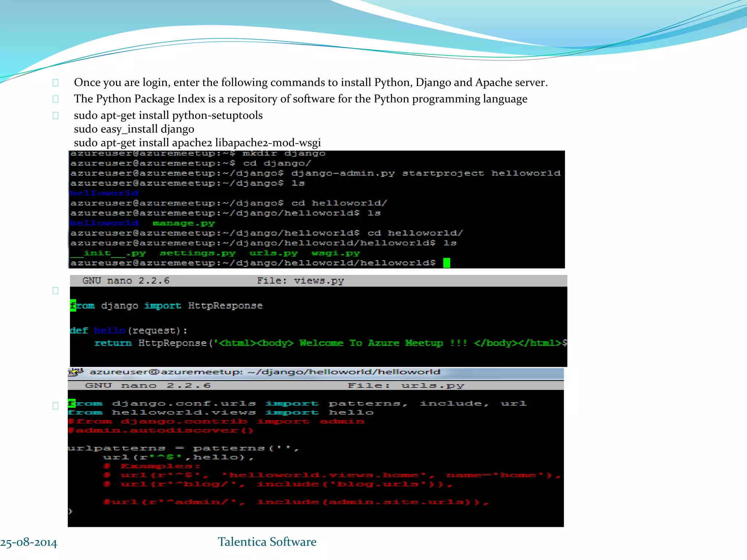747x560 pixels.
Task: Click the commented 'helloworld.views.home' url line
Action: 332,475
